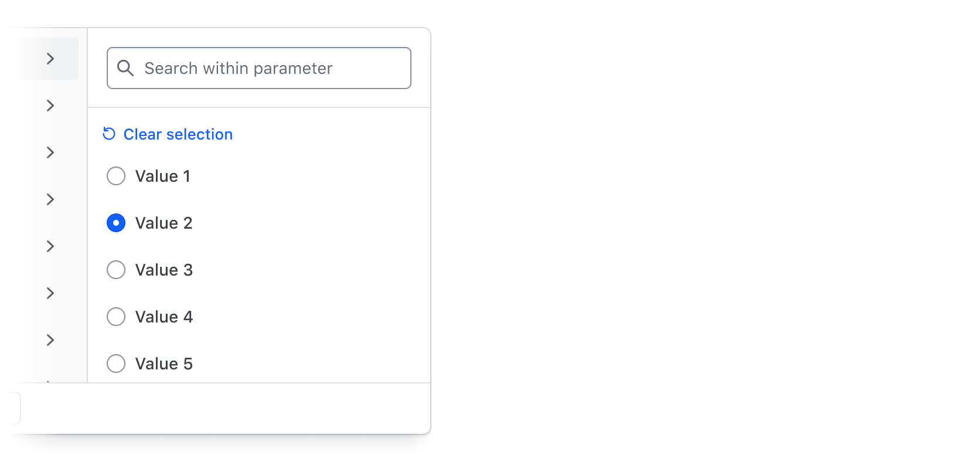Click the circular arrow reset icon
The width and height of the screenshot is (980, 462).
coord(109,134)
